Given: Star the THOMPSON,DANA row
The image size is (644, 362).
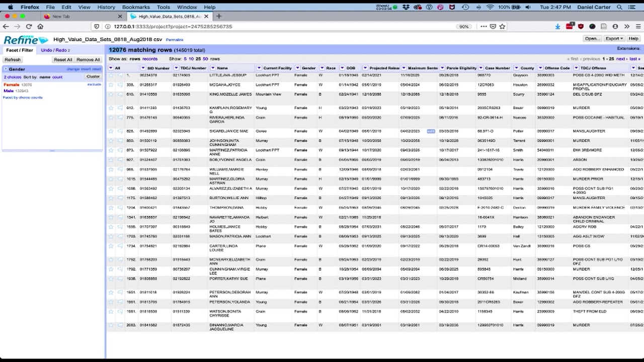Looking at the screenshot, I should coord(111,208).
